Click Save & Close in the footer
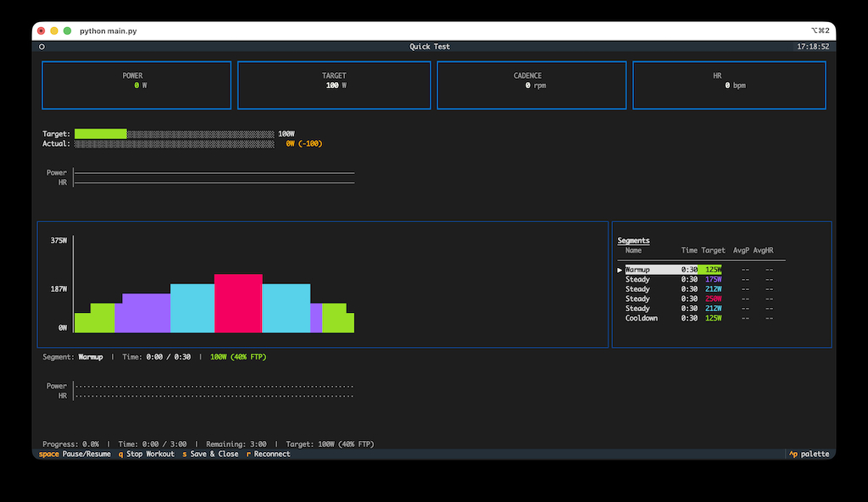 (x=210, y=455)
